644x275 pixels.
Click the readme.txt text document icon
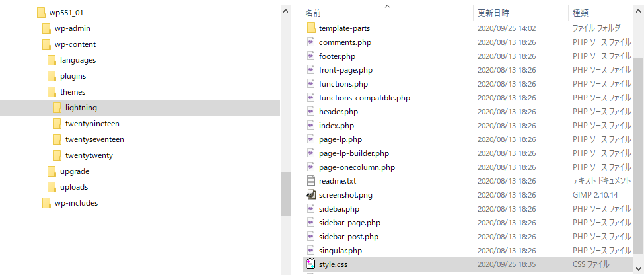click(x=311, y=181)
